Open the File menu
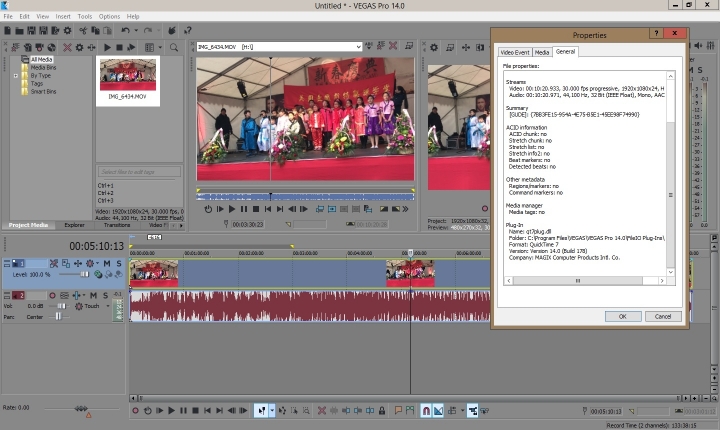The image size is (720, 430). (x=8, y=17)
